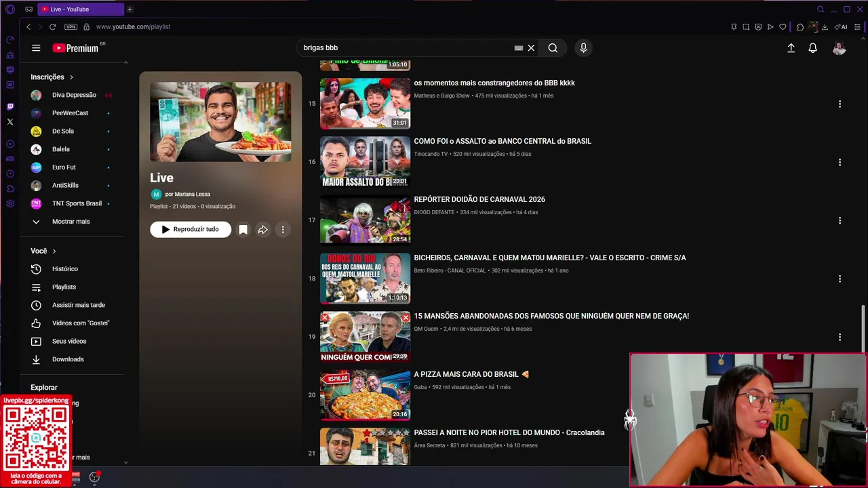
Task: Take a snapshot with the capture icon
Action: (x=746, y=27)
